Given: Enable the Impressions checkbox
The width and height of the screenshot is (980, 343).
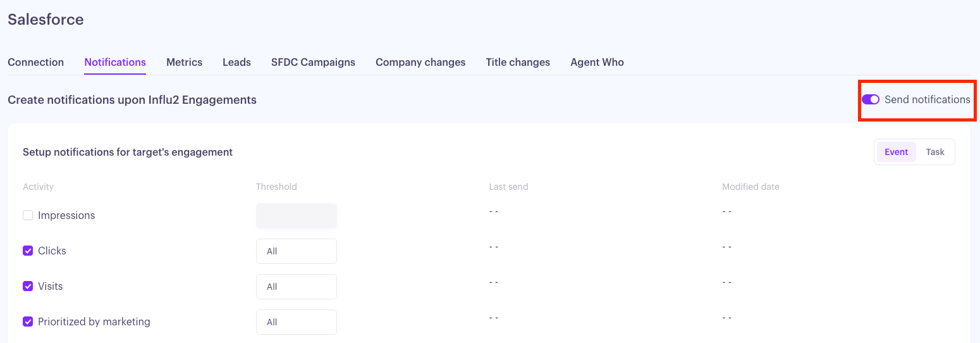Looking at the screenshot, I should [x=28, y=215].
